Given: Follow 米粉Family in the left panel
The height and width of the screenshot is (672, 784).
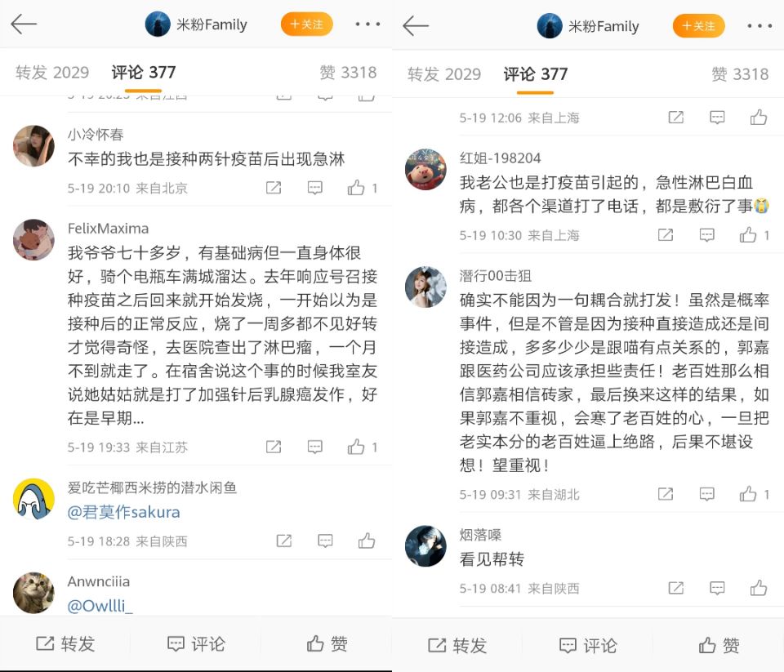Looking at the screenshot, I should click(306, 24).
